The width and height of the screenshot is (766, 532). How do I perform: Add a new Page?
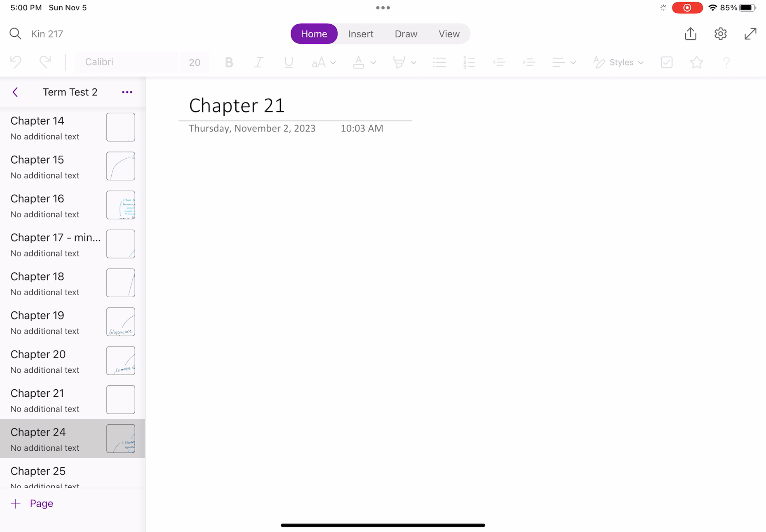point(32,503)
